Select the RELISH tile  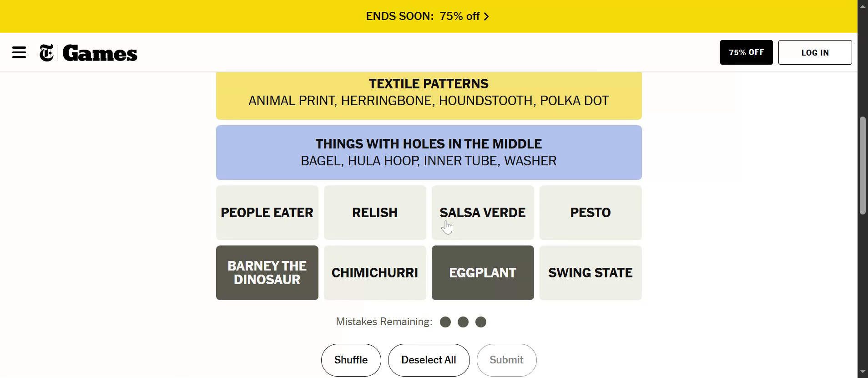coord(375,213)
